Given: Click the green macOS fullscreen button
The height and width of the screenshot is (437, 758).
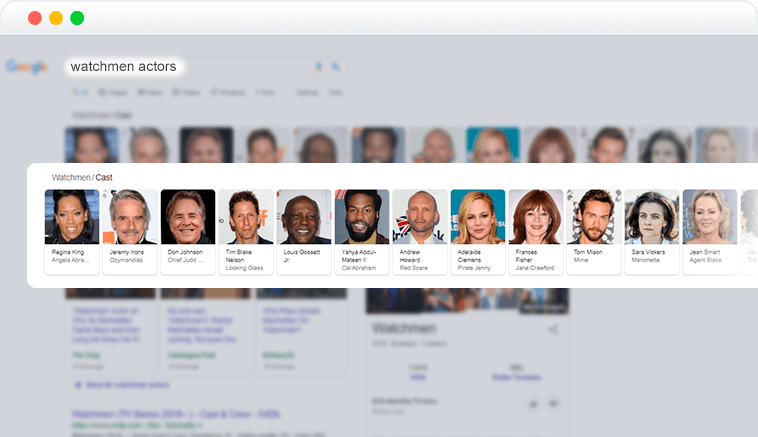Looking at the screenshot, I should click(77, 18).
